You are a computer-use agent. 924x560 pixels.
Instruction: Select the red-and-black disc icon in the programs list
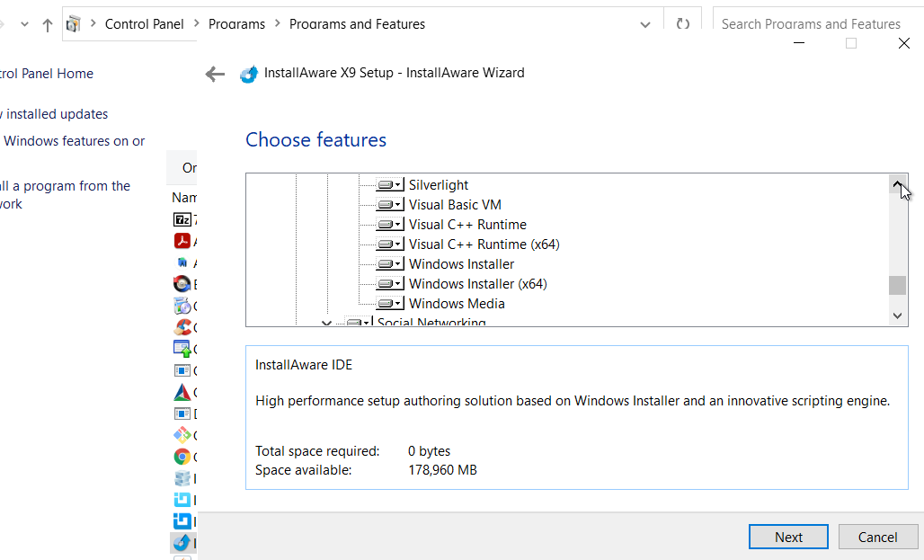click(182, 284)
